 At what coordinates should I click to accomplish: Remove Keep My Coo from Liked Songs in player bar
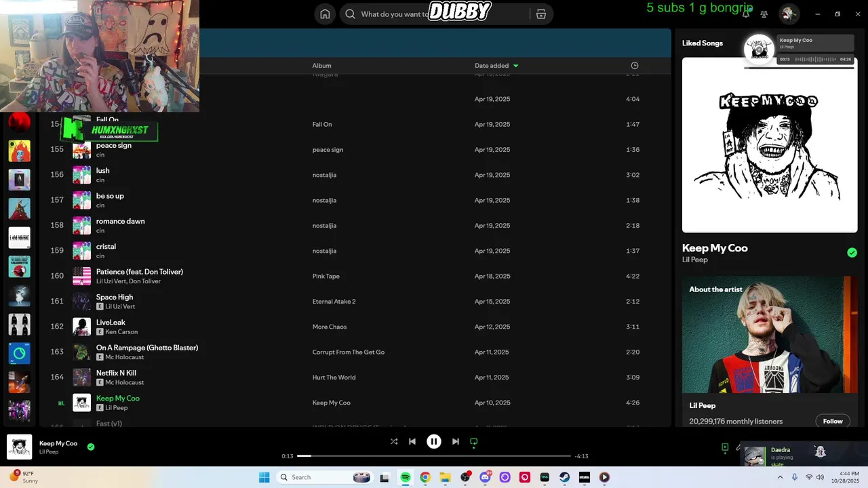[91, 447]
